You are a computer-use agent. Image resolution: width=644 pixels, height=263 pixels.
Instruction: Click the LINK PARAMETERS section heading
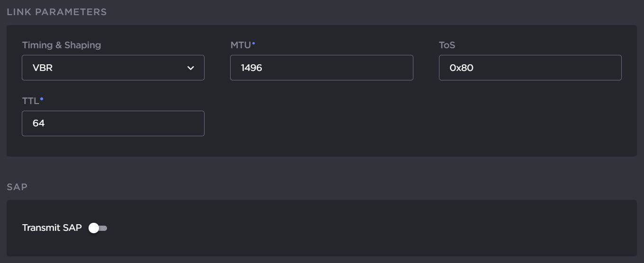[x=57, y=12]
